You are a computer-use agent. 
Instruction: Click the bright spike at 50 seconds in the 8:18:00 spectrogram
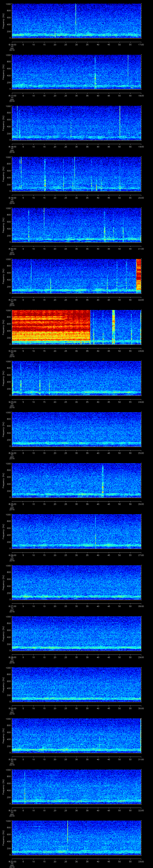[120, 121]
